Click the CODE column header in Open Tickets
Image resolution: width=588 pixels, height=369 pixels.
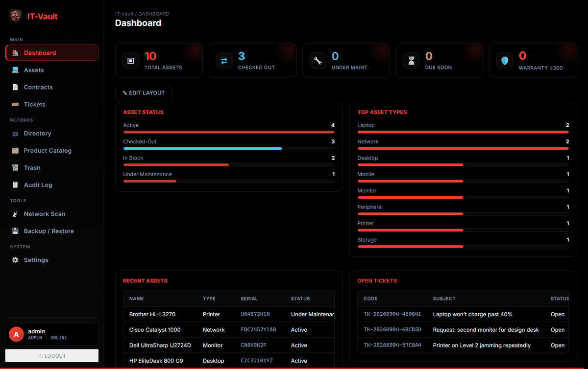tap(370, 299)
